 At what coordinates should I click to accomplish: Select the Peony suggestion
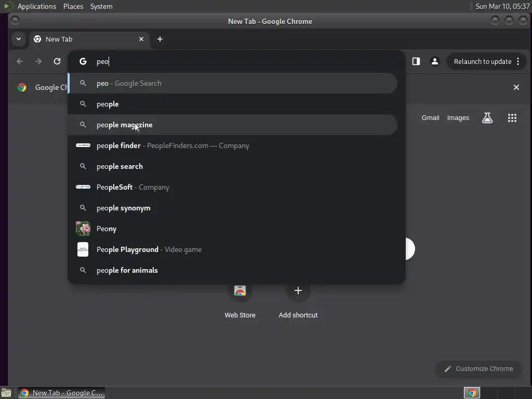tap(232, 229)
